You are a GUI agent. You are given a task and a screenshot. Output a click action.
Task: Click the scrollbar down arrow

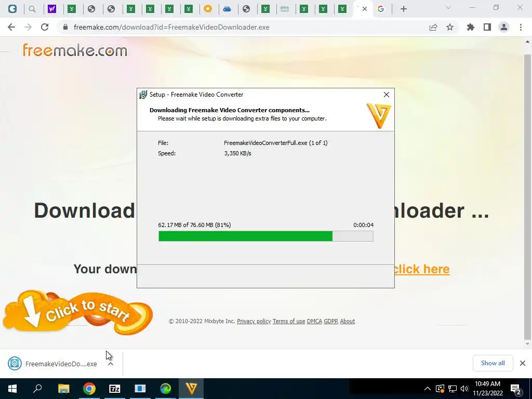[x=527, y=344]
